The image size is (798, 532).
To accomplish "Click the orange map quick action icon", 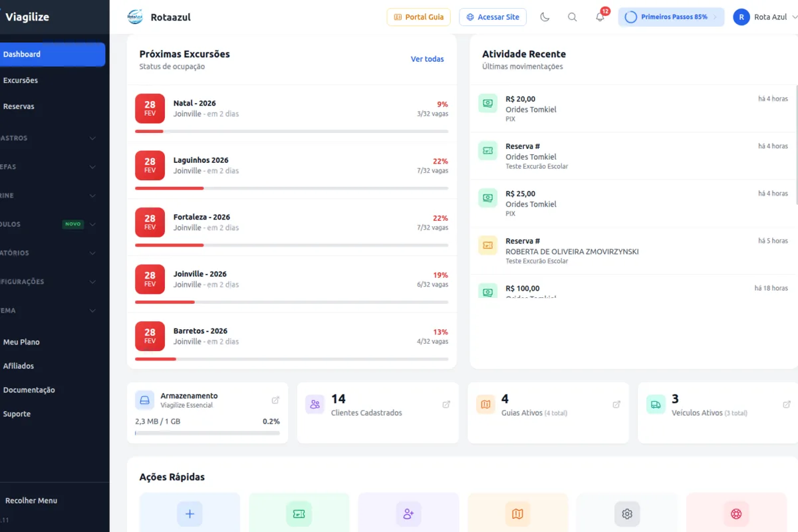I will tap(517, 514).
